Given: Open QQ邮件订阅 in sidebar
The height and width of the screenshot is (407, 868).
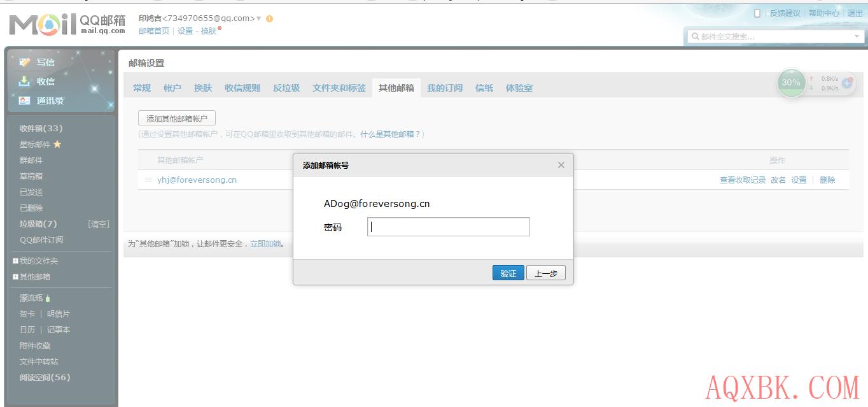Looking at the screenshot, I should [41, 239].
